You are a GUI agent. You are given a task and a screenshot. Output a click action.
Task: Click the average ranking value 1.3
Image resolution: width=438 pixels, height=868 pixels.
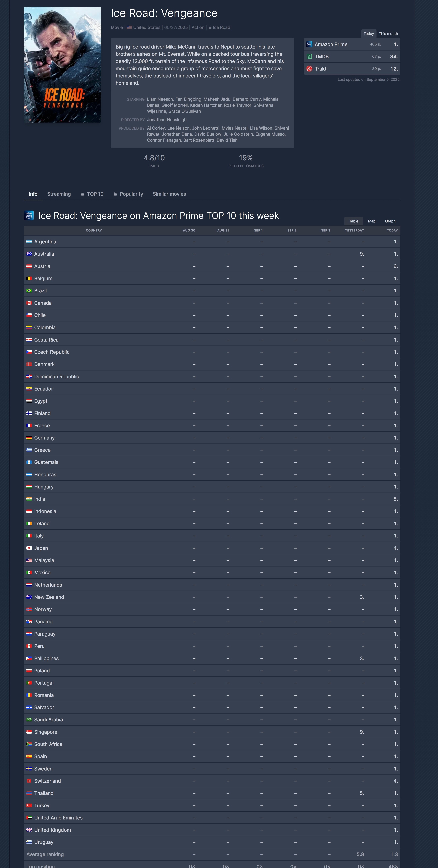(394, 855)
